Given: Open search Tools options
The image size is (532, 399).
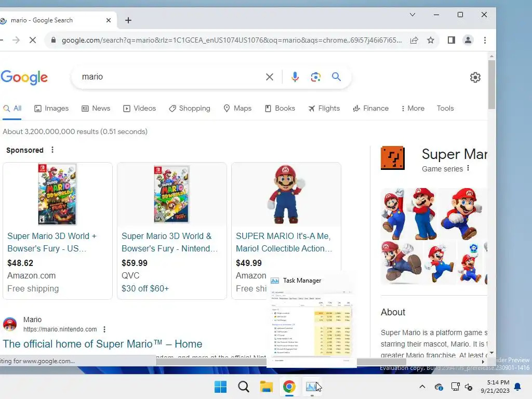Looking at the screenshot, I should click(x=445, y=108).
